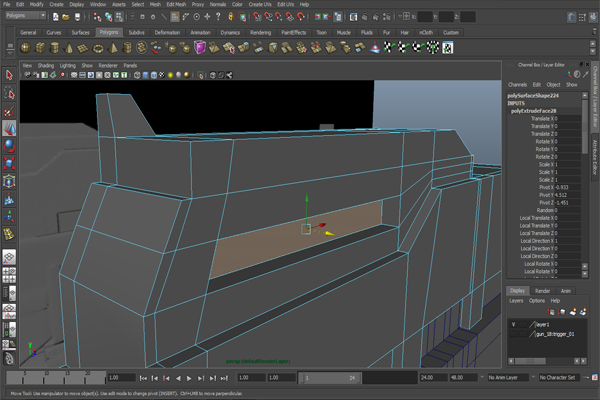Click the layer list horizontal scrollbar
Viewport: 600px width, 400px height.
(530, 361)
